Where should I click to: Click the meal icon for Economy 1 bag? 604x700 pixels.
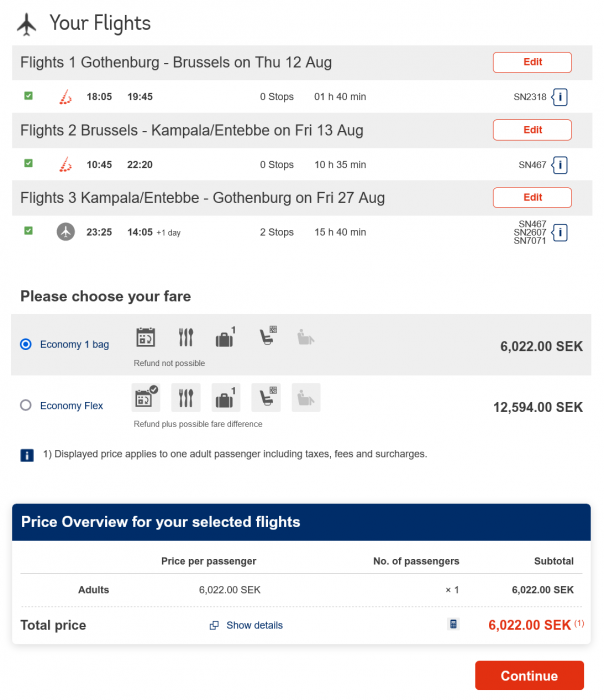pyautogui.click(x=186, y=338)
